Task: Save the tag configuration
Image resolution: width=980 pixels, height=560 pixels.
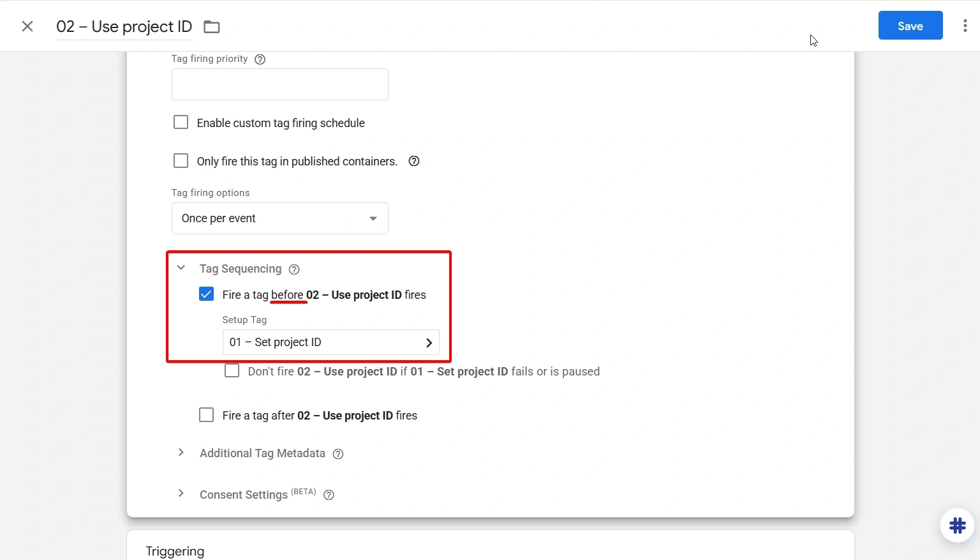Action: (910, 26)
